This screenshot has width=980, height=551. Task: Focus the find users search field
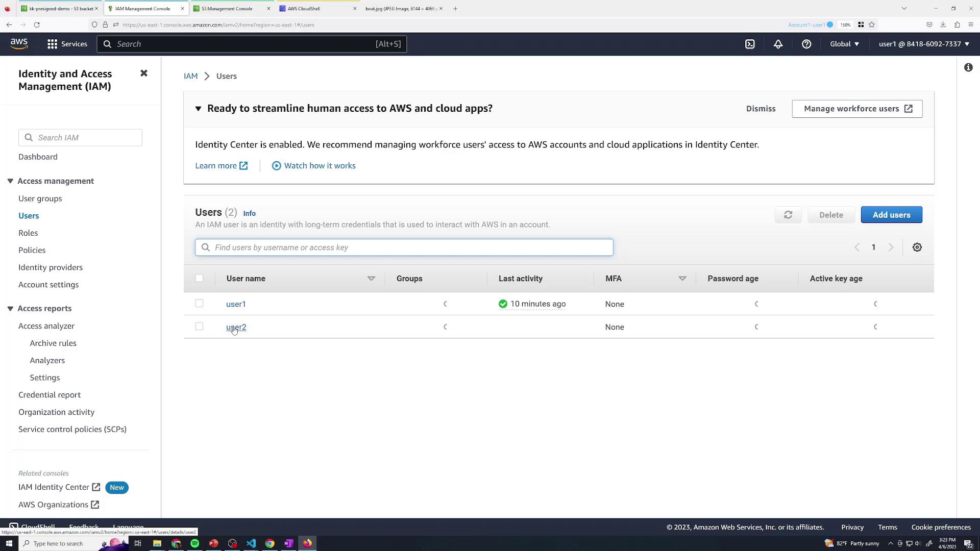(404, 247)
